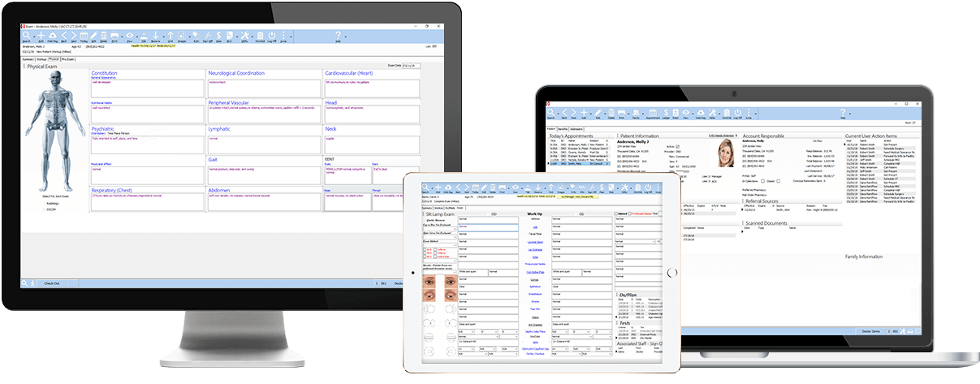Click the Lacrimal Gland link in Work-Up
The height and width of the screenshot is (384, 980).
(535, 241)
